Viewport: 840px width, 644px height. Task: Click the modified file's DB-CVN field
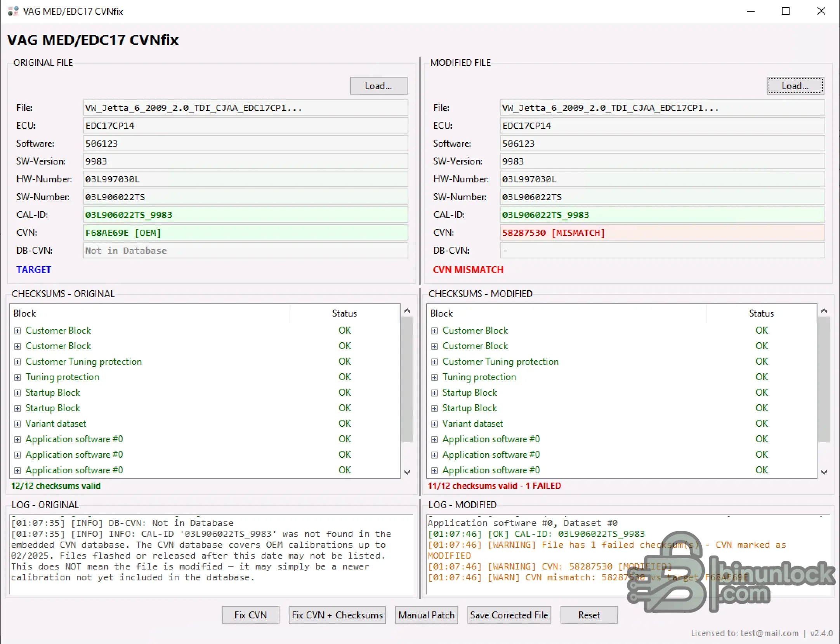coord(662,251)
